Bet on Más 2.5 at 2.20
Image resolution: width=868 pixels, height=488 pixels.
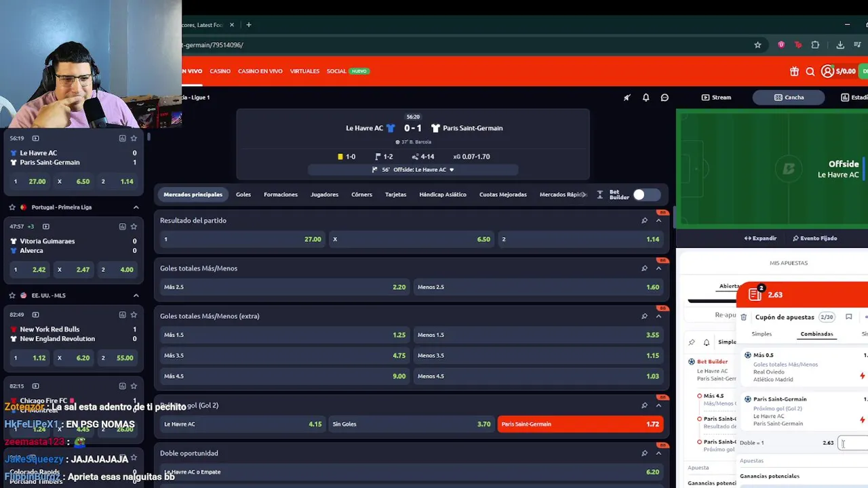click(285, 287)
